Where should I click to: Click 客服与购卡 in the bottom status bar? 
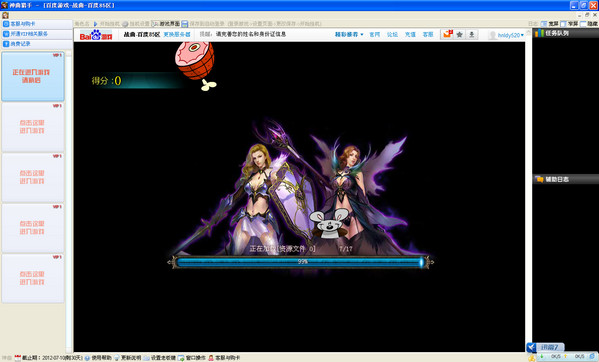click(x=227, y=358)
